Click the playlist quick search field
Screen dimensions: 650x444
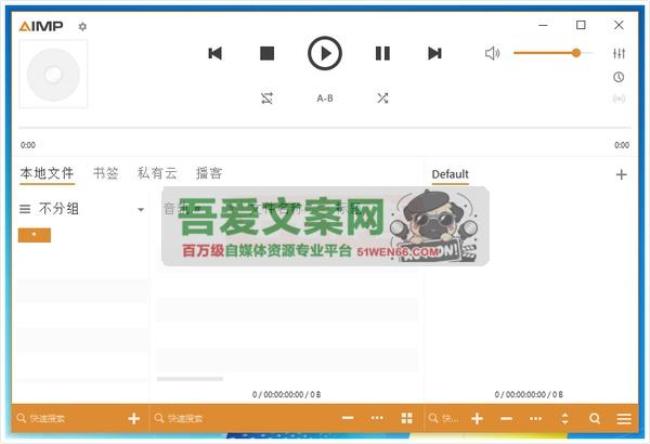pyautogui.click(x=444, y=418)
